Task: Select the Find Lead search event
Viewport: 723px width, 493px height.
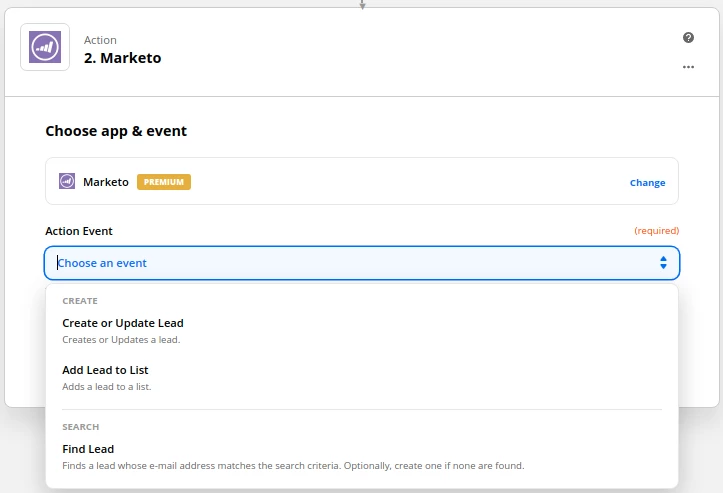Action: (x=362, y=457)
